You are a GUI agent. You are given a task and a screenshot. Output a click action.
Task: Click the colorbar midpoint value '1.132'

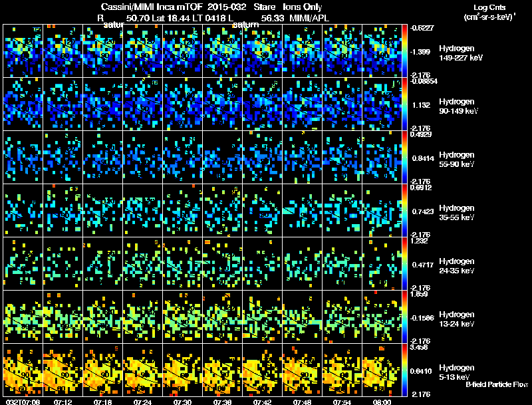click(422, 105)
